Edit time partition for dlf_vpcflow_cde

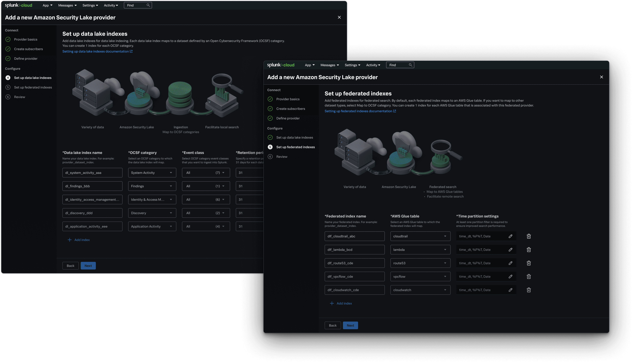coord(510,276)
